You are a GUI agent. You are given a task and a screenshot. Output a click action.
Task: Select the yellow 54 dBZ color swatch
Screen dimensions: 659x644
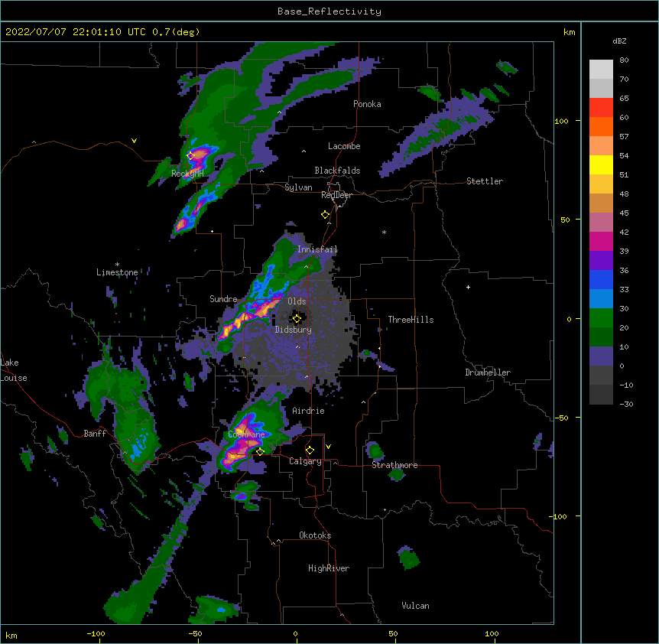point(601,164)
